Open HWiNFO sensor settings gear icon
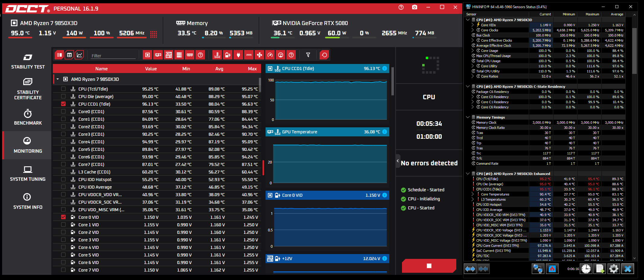This screenshot has height=280, width=644. [614, 269]
